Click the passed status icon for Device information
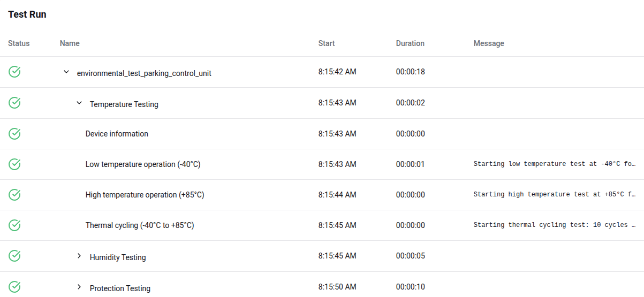The height and width of the screenshot is (297, 644). point(15,134)
